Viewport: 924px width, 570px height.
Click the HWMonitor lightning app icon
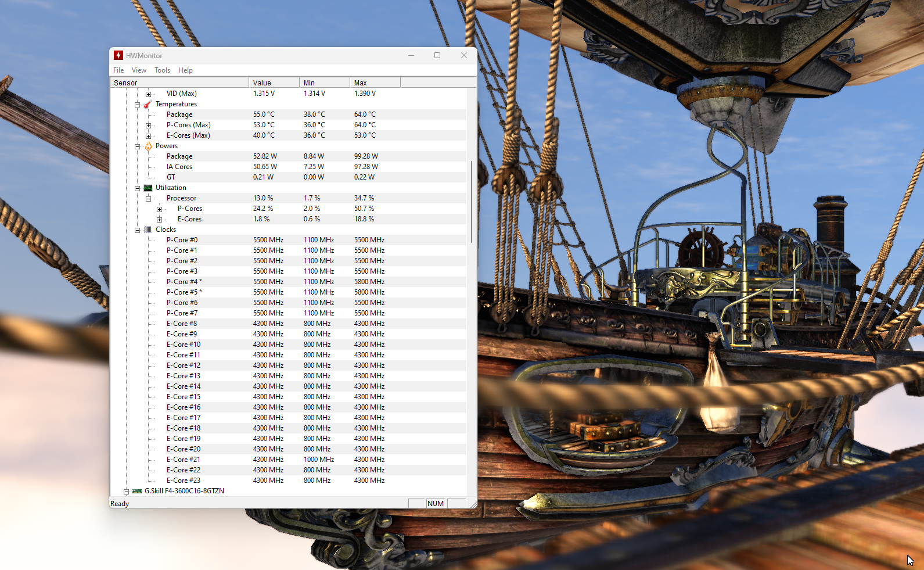click(x=118, y=55)
